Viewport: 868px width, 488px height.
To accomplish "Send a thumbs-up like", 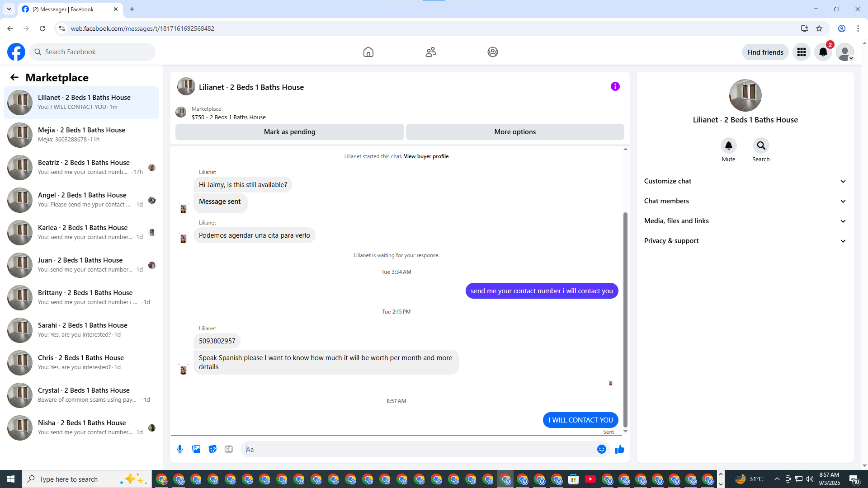I will [620, 449].
